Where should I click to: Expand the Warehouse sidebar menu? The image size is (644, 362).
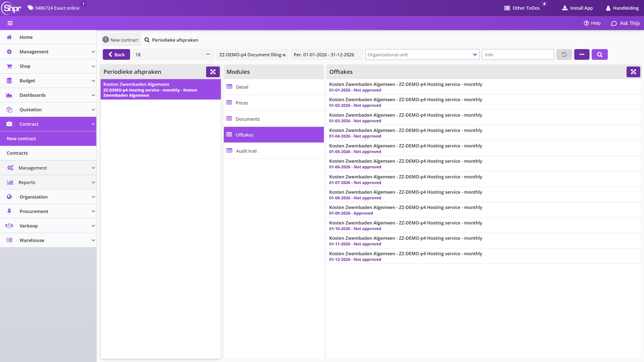click(48, 240)
